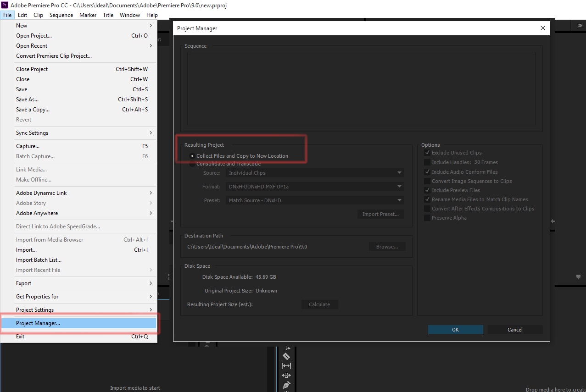Toggle Convert Image Sequences to Clips

click(x=427, y=181)
